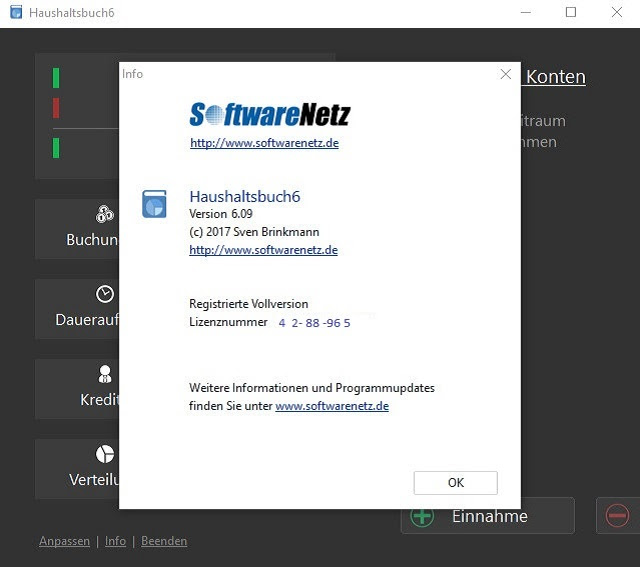
Task: Select the Version 6.09 text
Action: (x=221, y=214)
